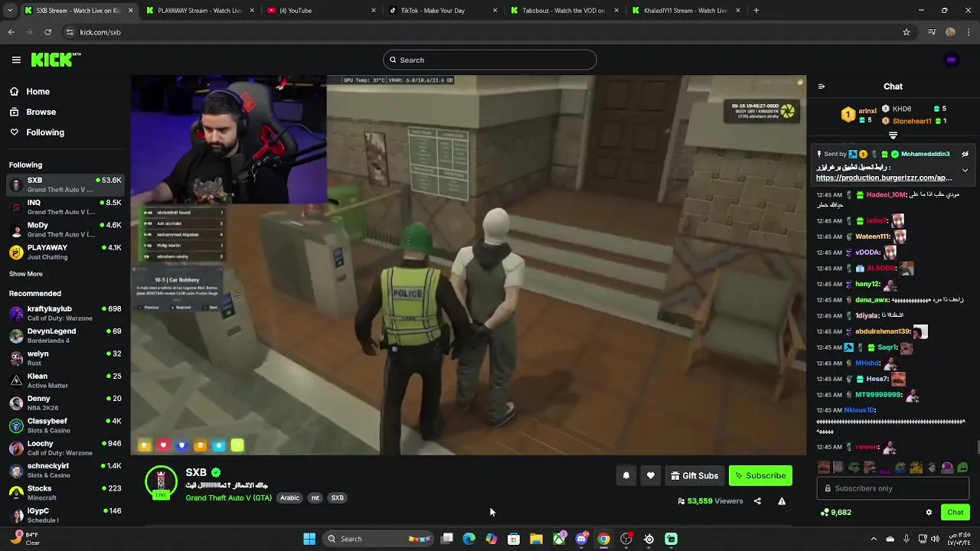This screenshot has height=551, width=980.
Task: Open PLAYAWAY channel in Following list
Action: pyautogui.click(x=65, y=252)
